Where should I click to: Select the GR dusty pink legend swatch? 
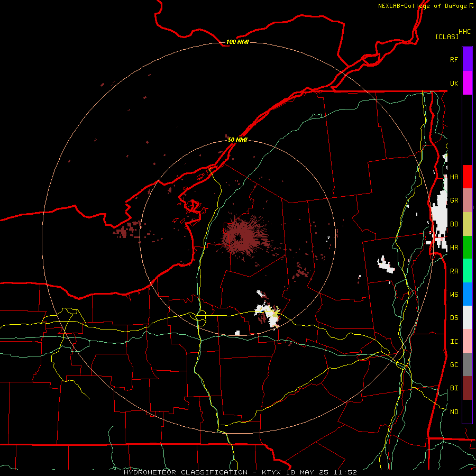pyautogui.click(x=467, y=200)
